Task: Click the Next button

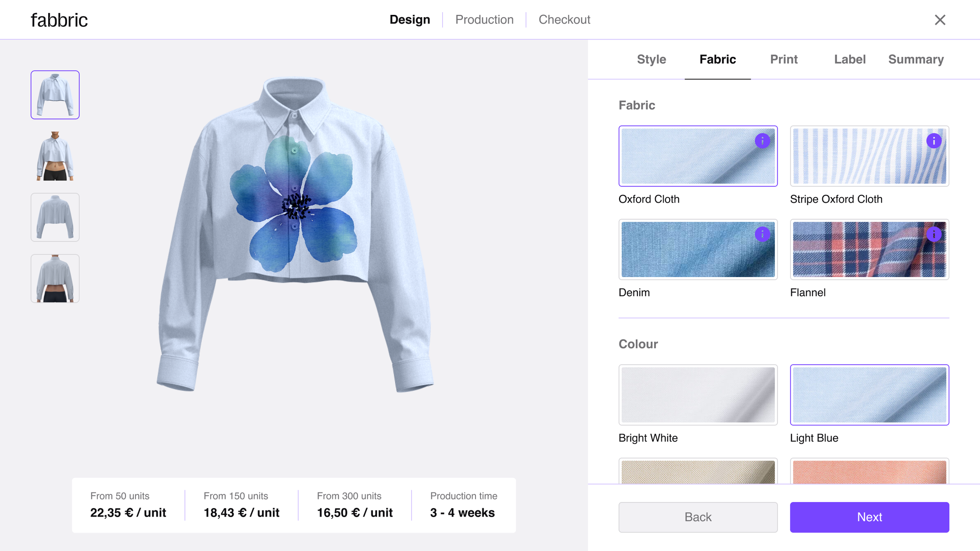Action: click(x=869, y=517)
